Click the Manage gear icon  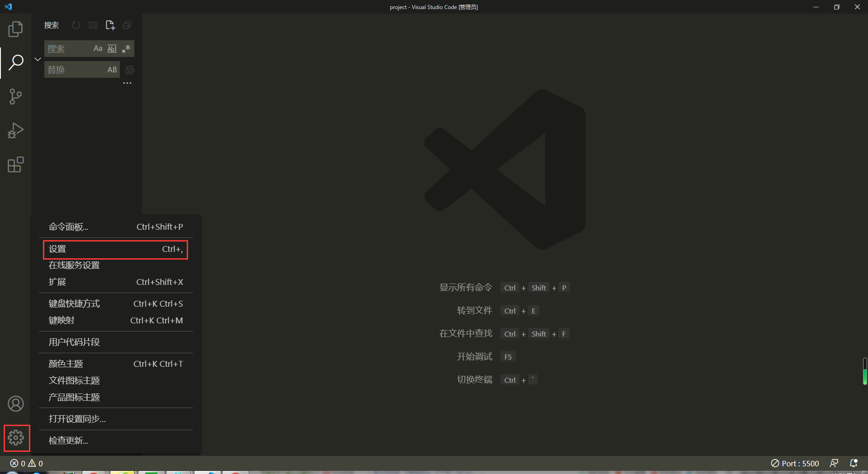(16, 437)
